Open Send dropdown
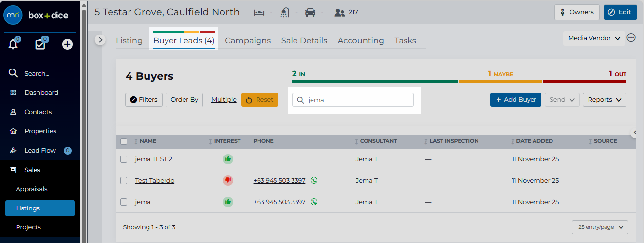Screen dimensions: 644x243 click(x=562, y=100)
